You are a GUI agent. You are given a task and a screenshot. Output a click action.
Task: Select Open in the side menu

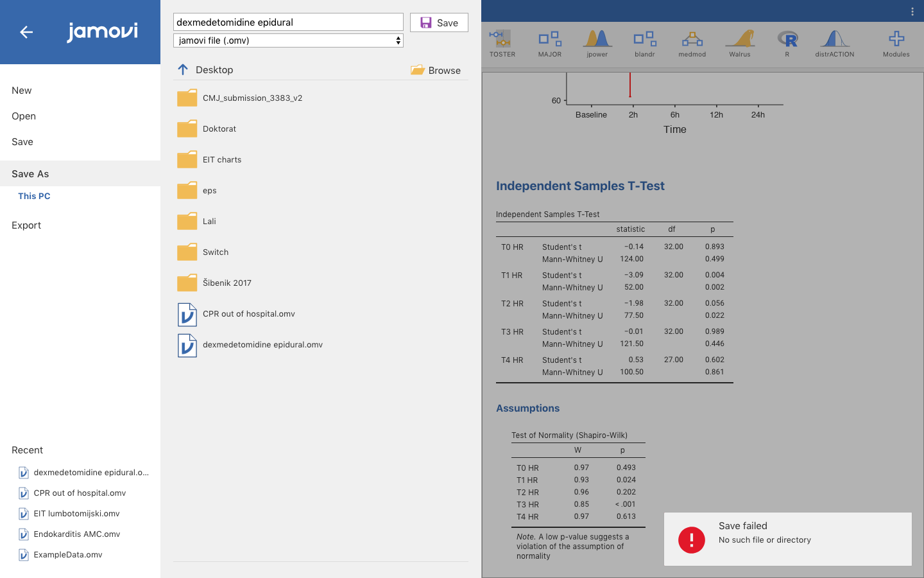pos(80,116)
